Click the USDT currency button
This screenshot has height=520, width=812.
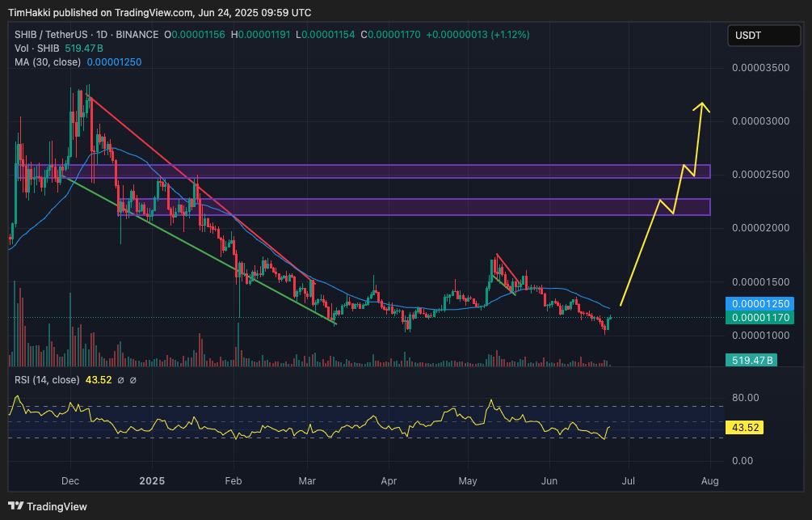coord(764,36)
